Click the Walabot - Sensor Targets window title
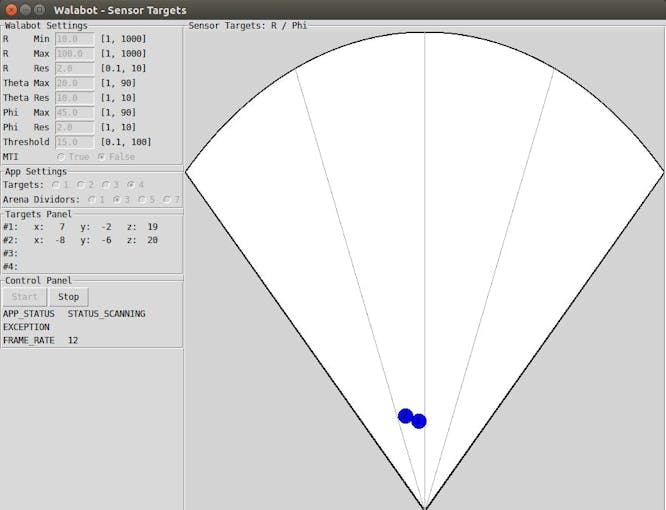Image resolution: width=666 pixels, height=510 pixels. pos(120,10)
